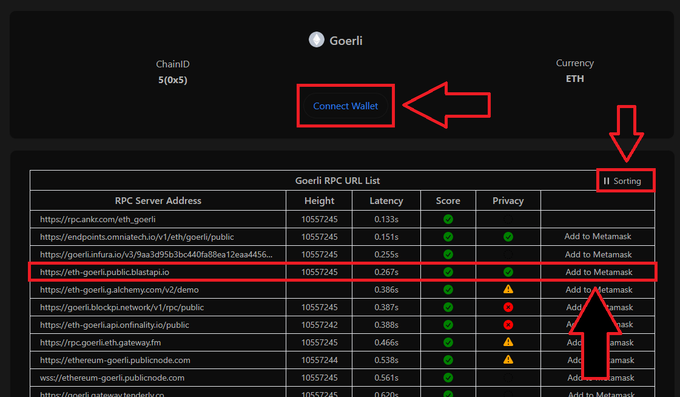Click the ChainID value 5(0x5)
The width and height of the screenshot is (680, 397).
click(173, 80)
